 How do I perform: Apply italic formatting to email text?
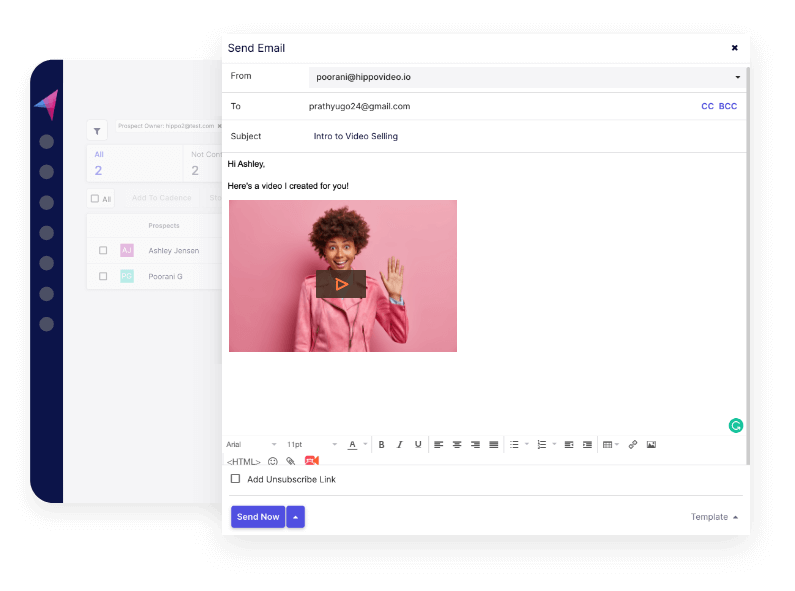(399, 445)
